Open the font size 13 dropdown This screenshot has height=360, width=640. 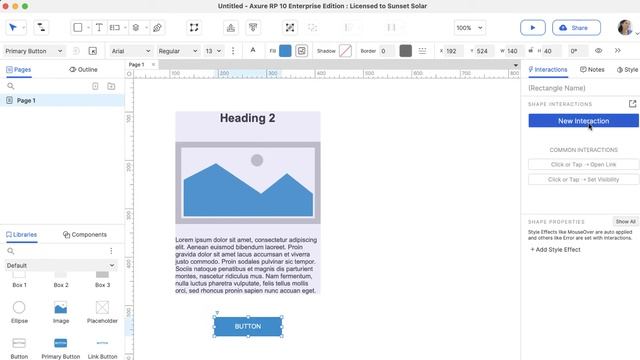213,51
